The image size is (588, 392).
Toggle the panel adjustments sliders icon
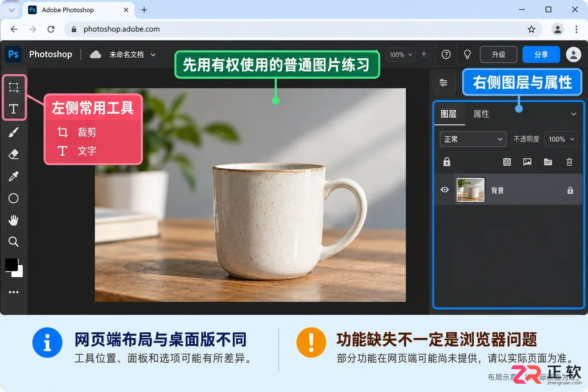pyautogui.click(x=443, y=82)
